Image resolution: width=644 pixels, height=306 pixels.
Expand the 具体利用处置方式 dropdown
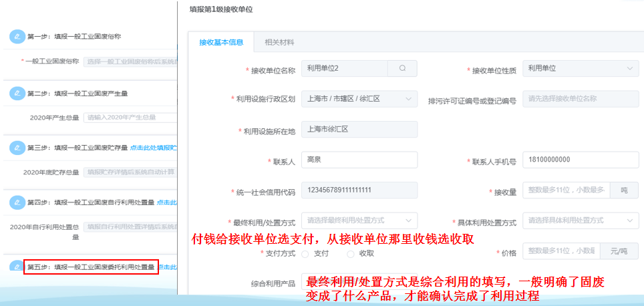coord(580,220)
